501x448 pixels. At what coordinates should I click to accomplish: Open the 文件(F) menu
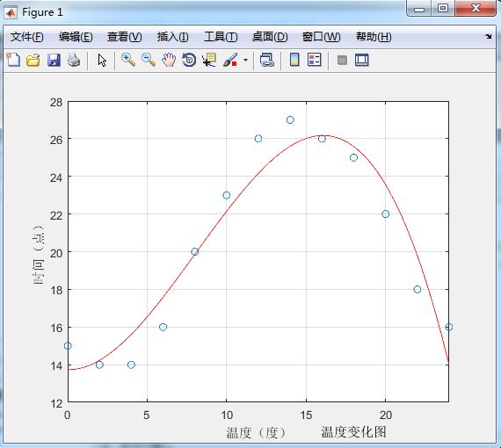pyautogui.click(x=27, y=37)
